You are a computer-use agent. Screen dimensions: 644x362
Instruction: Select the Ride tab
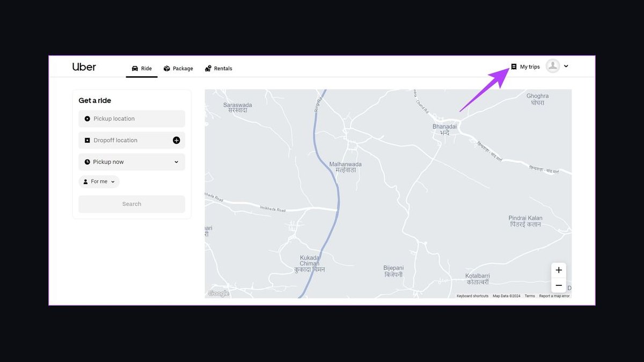coord(142,69)
